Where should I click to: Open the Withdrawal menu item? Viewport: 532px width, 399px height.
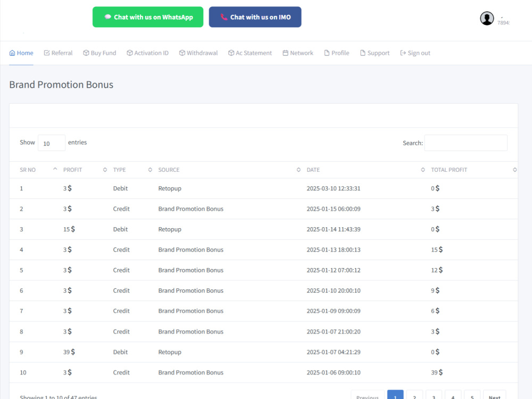tap(198, 53)
